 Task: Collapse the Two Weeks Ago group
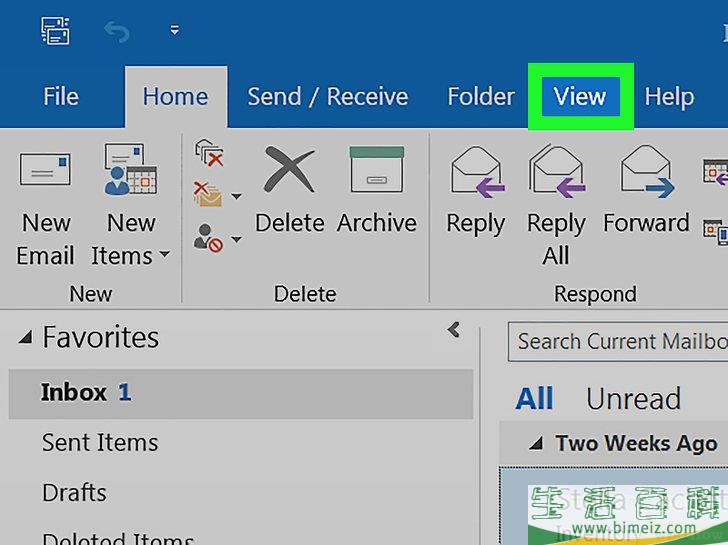[x=536, y=443]
